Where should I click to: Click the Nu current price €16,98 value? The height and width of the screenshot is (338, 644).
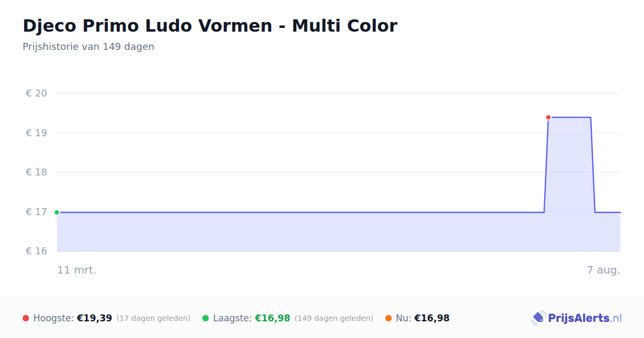pos(431,318)
